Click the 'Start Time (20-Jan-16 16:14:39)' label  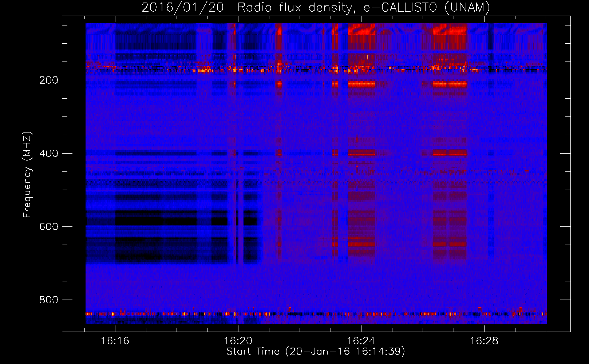pos(316,352)
